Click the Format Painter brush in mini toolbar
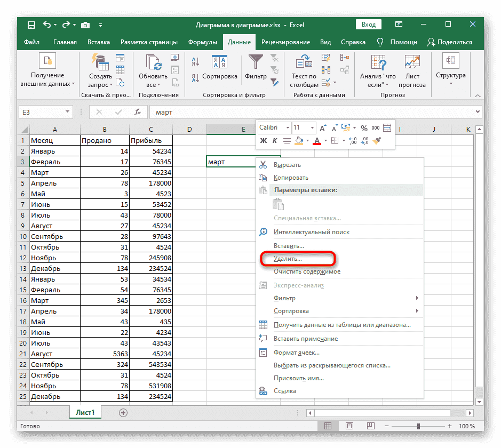The image size is (501, 448). [377, 141]
